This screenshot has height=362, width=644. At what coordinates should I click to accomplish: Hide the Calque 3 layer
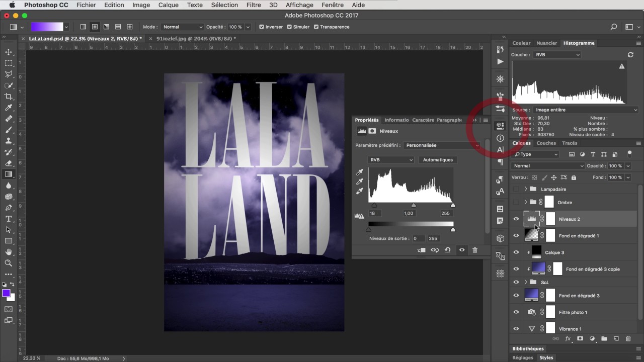coord(516,252)
